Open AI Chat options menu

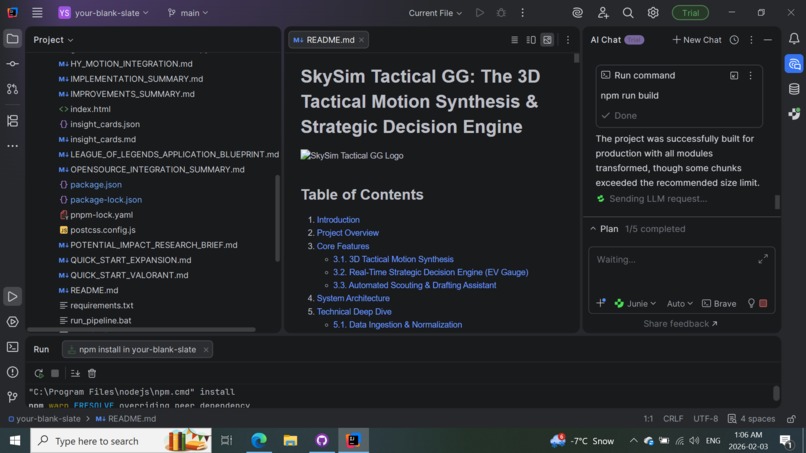click(751, 40)
